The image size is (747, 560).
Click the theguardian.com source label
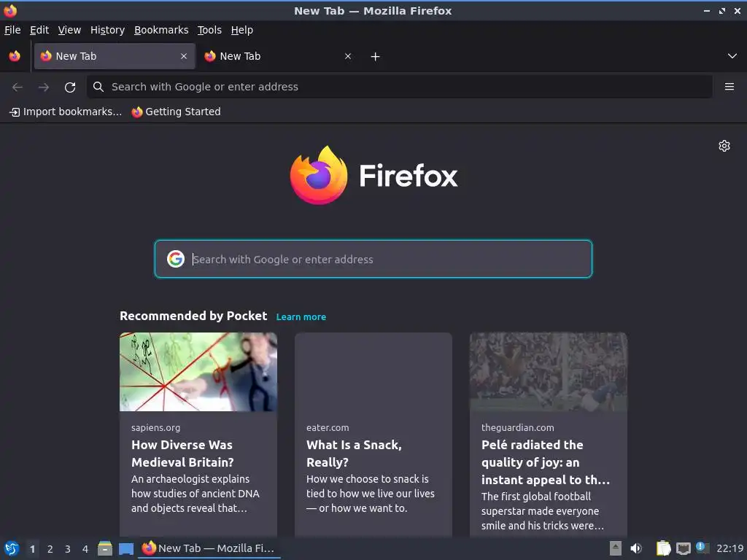coord(518,427)
